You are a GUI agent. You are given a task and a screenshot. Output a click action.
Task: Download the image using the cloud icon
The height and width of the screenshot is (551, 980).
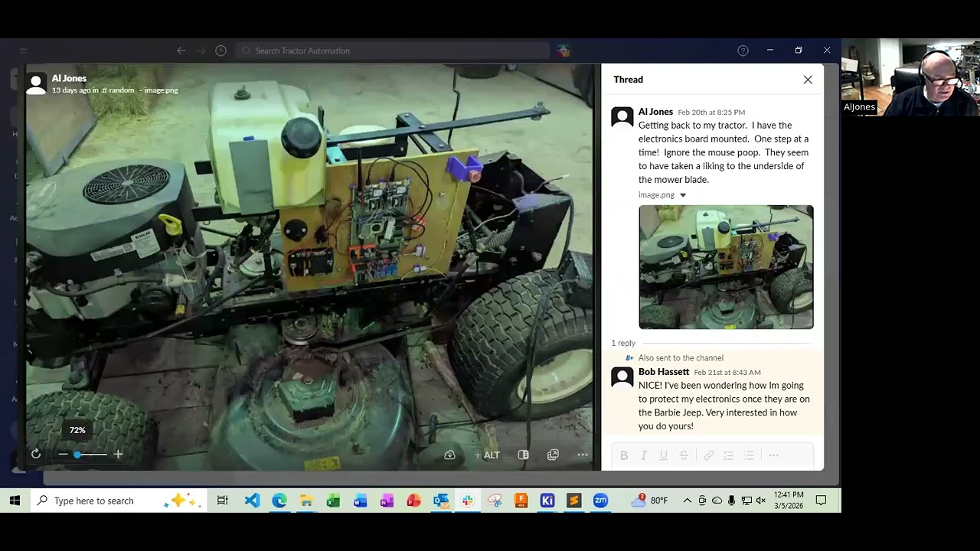pos(449,455)
